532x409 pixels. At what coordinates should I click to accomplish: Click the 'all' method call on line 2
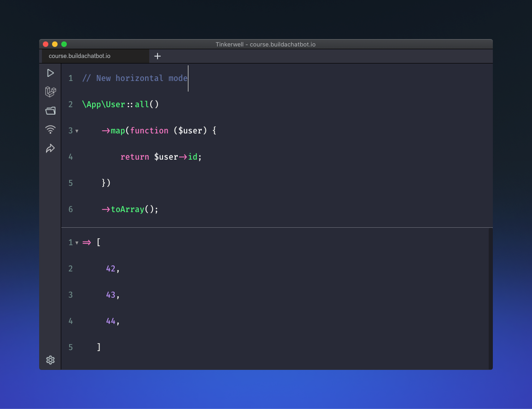[x=142, y=104]
